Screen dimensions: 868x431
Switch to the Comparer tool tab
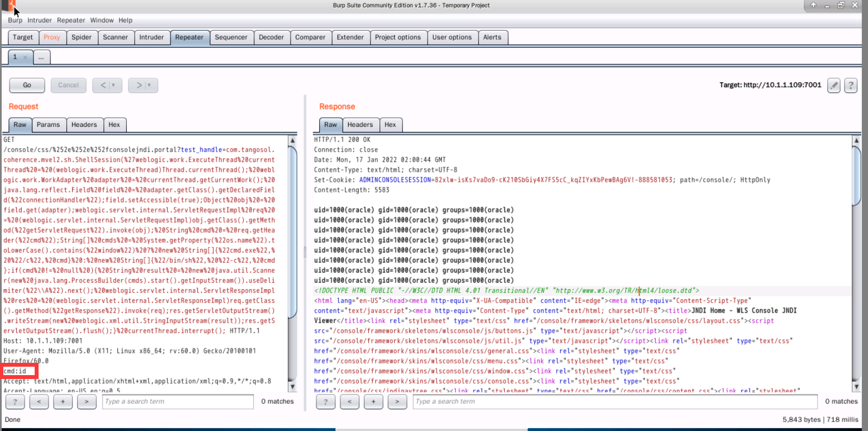click(310, 37)
